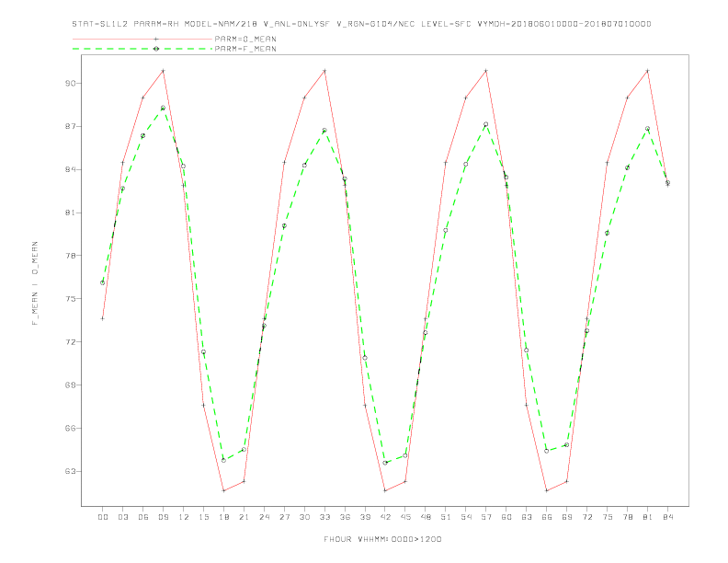Click the x-axis tick label 09

(164, 517)
